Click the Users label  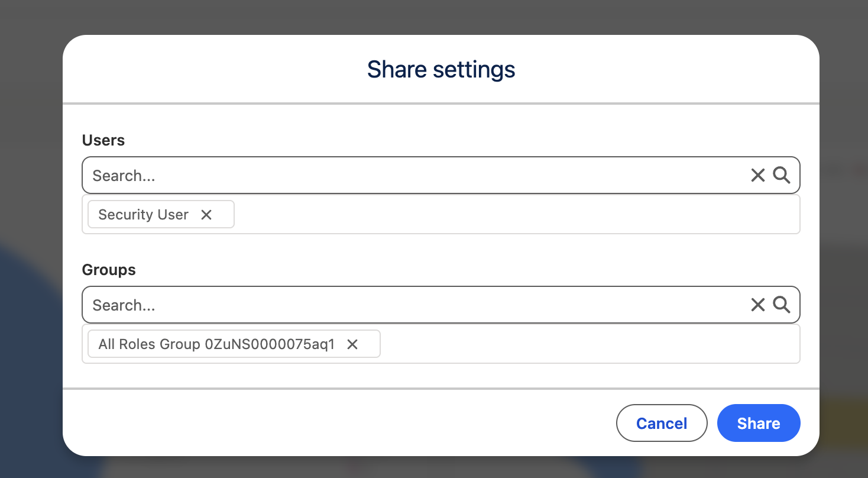(x=103, y=140)
